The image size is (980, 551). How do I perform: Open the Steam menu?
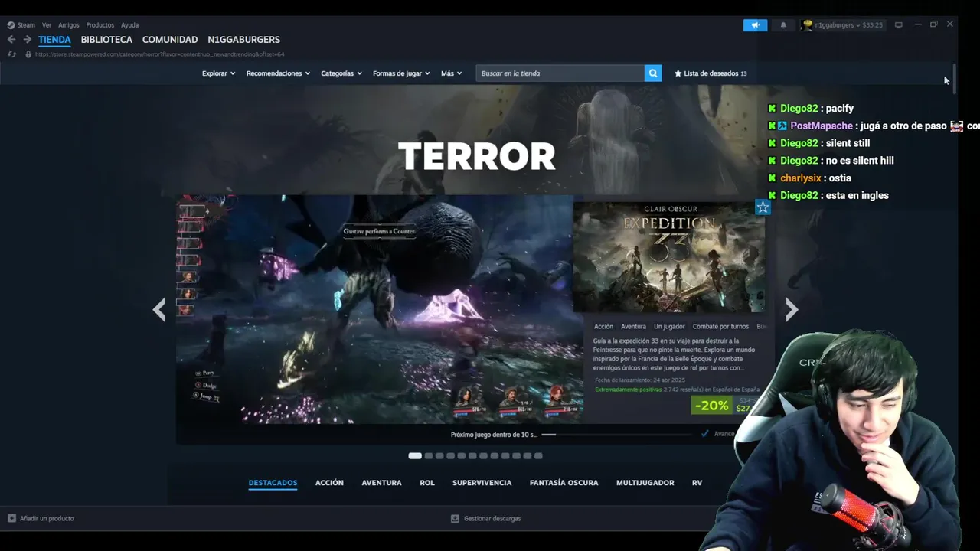coord(27,25)
